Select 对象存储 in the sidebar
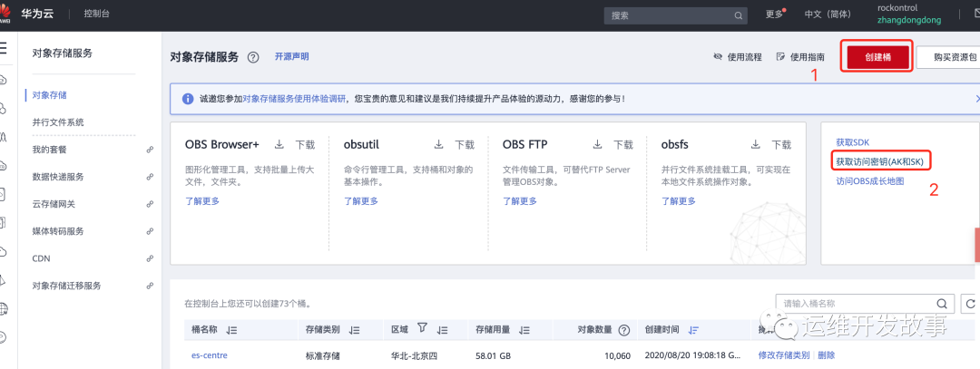The image size is (980, 369). (x=49, y=95)
